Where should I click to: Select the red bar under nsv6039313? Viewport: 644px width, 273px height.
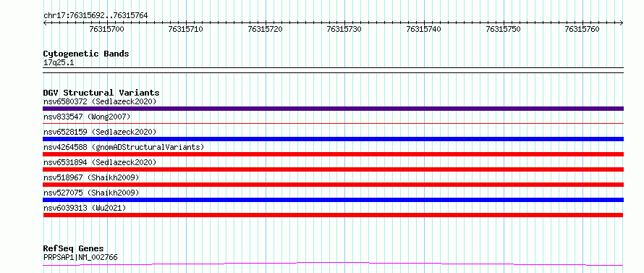click(x=333, y=215)
